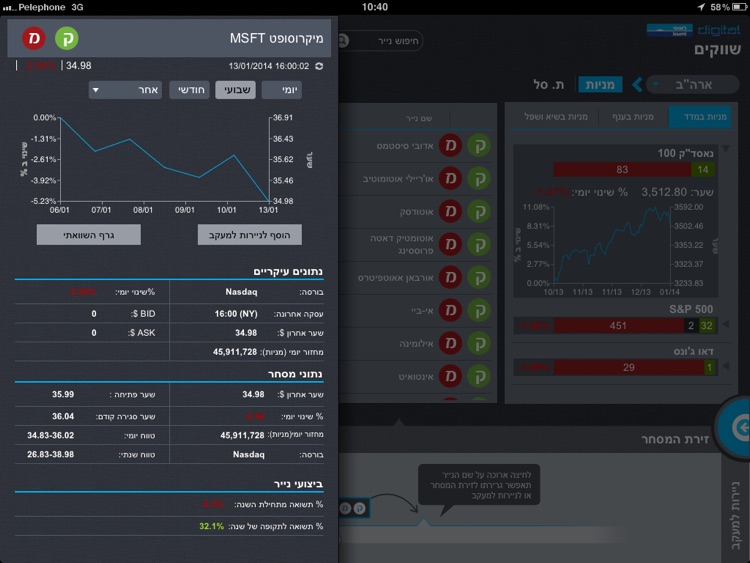Tap the blue back arrow circle button
The height and width of the screenshot is (563, 750).
coord(735,427)
